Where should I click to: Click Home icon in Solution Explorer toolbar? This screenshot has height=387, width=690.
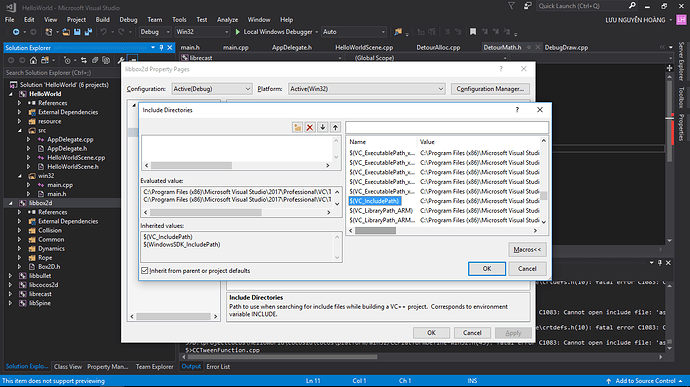(33, 60)
